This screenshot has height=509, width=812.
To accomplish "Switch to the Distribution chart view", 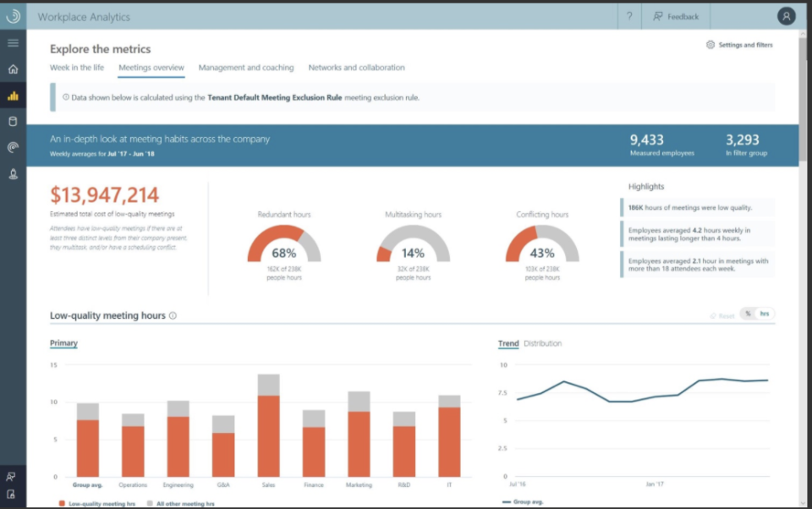I will [541, 343].
